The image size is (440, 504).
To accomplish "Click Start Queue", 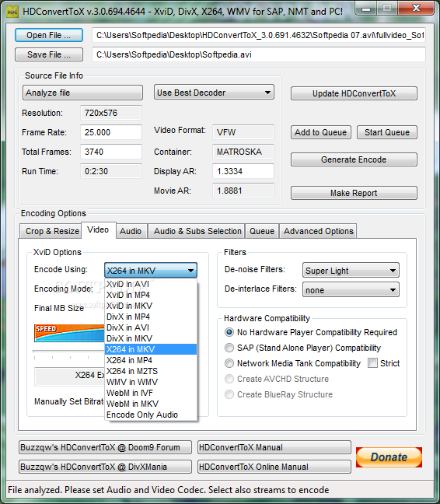I will point(387,132).
